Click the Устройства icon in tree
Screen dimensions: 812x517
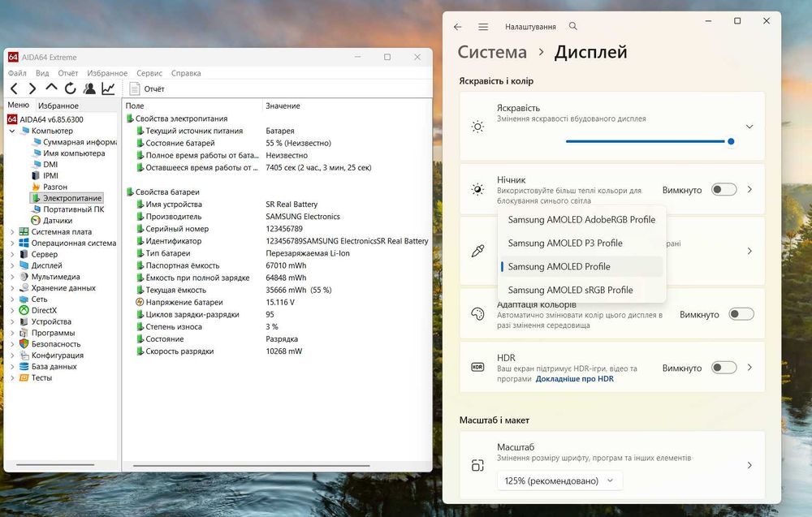pyautogui.click(x=24, y=321)
